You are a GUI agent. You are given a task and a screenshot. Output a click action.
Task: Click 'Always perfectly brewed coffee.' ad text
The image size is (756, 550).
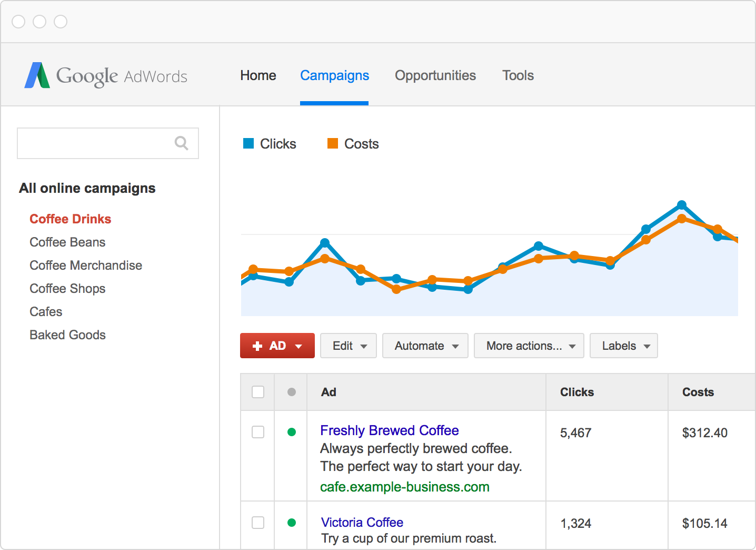click(x=416, y=448)
